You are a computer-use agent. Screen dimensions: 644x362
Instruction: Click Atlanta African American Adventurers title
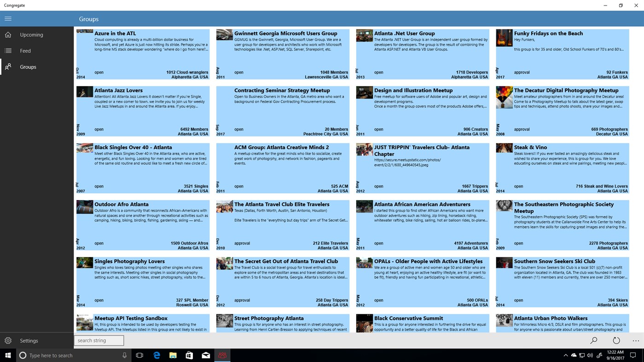(x=422, y=204)
